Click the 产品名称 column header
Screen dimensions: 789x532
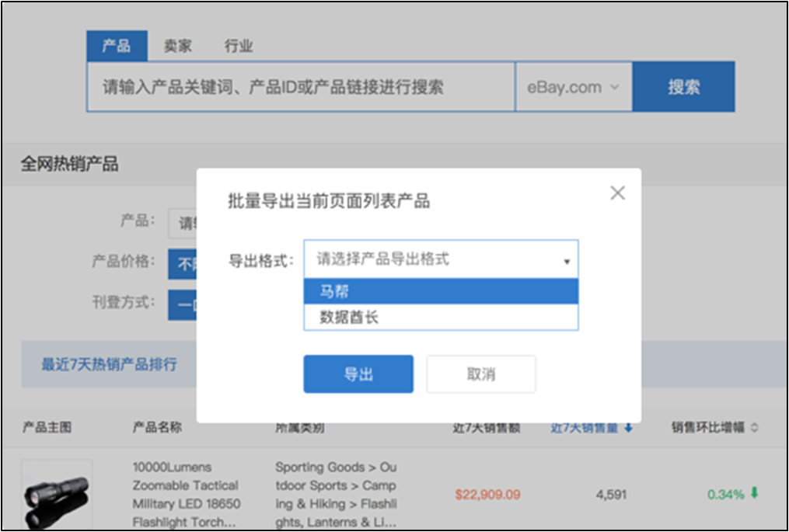[157, 428]
